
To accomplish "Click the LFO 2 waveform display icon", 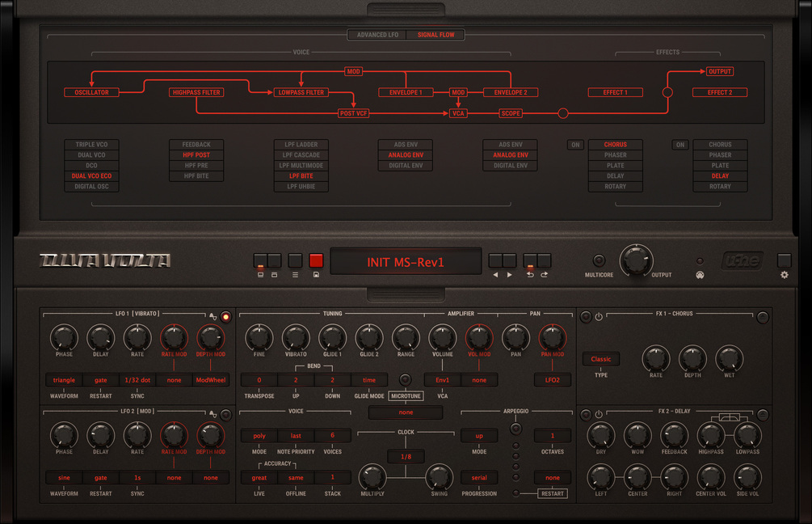I will 212,413.
